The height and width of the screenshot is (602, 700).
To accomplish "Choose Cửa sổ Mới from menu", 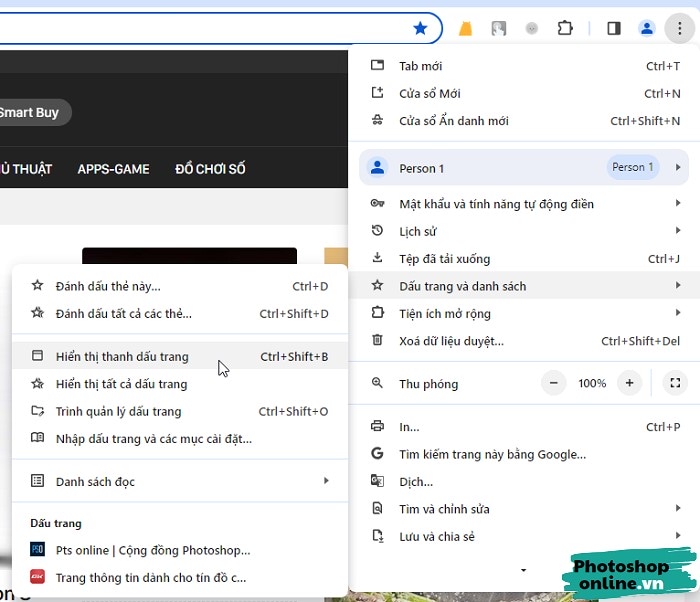I will [524, 93].
